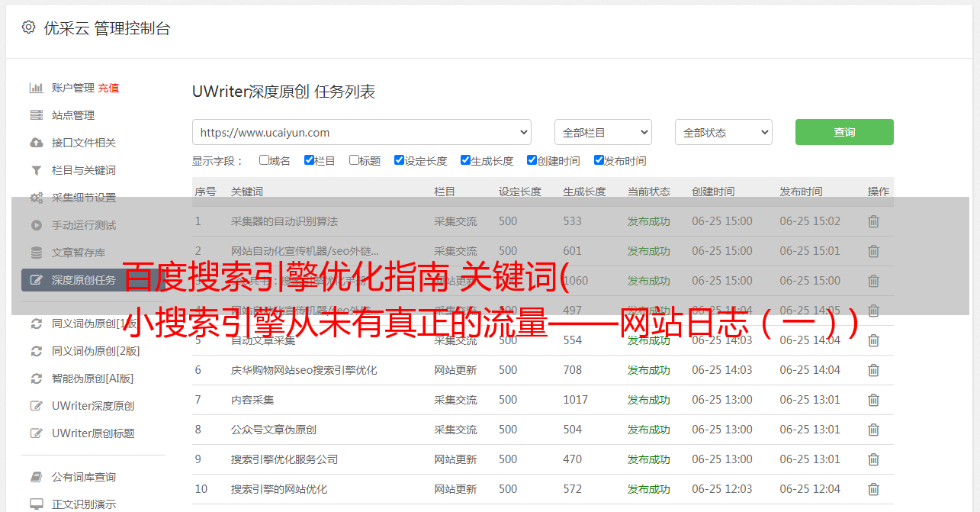Click the cloud icon for 接口文件相关

pos(36,143)
